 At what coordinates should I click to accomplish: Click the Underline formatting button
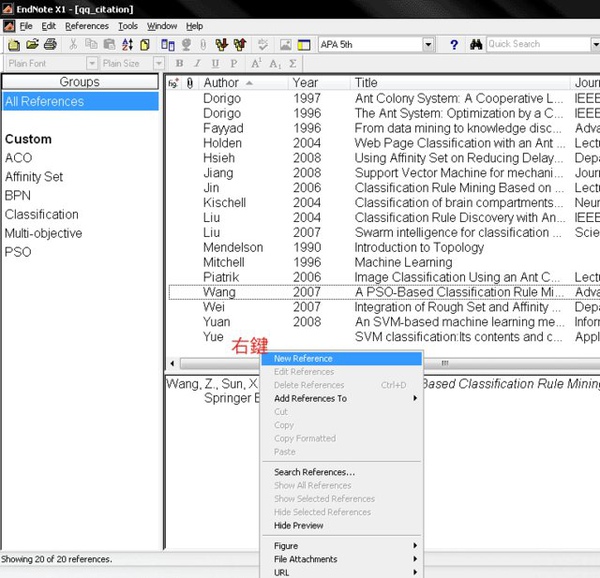pyautogui.click(x=215, y=63)
